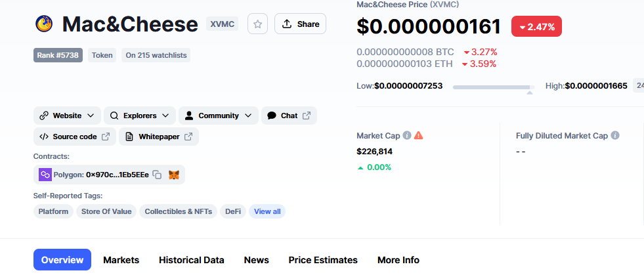Open the Source code link

coord(75,137)
